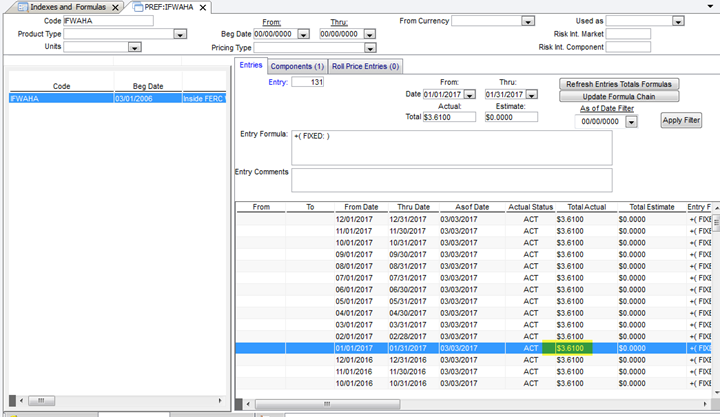Sort entries by Thru Date column header
The width and height of the screenshot is (720, 417).
(413, 207)
